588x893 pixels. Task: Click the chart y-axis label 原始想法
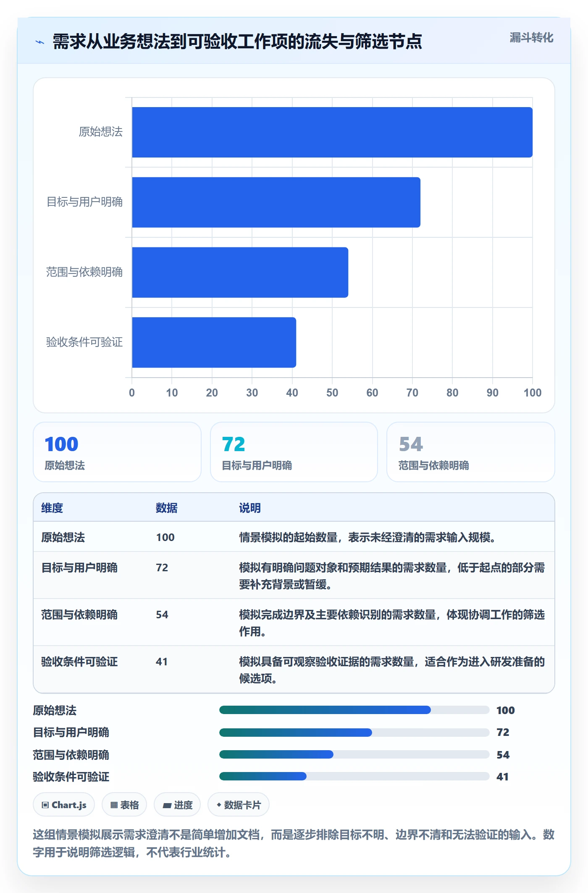pyautogui.click(x=101, y=132)
